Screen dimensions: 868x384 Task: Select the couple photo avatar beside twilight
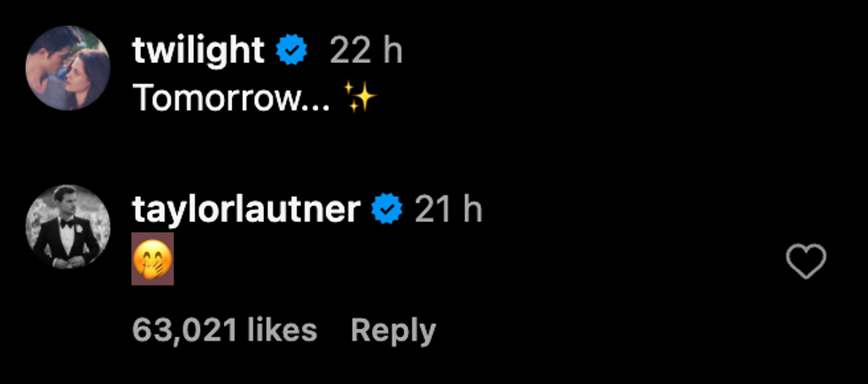coord(68,68)
